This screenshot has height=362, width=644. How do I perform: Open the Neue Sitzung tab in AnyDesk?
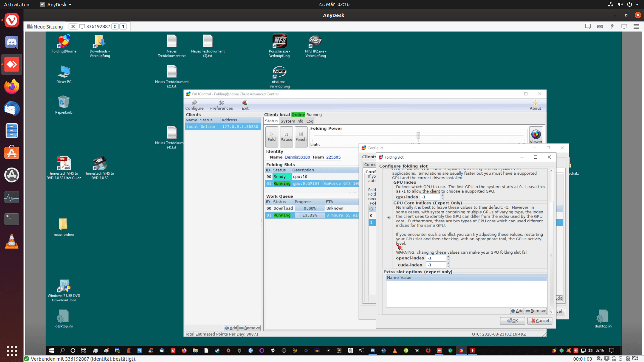45,26
